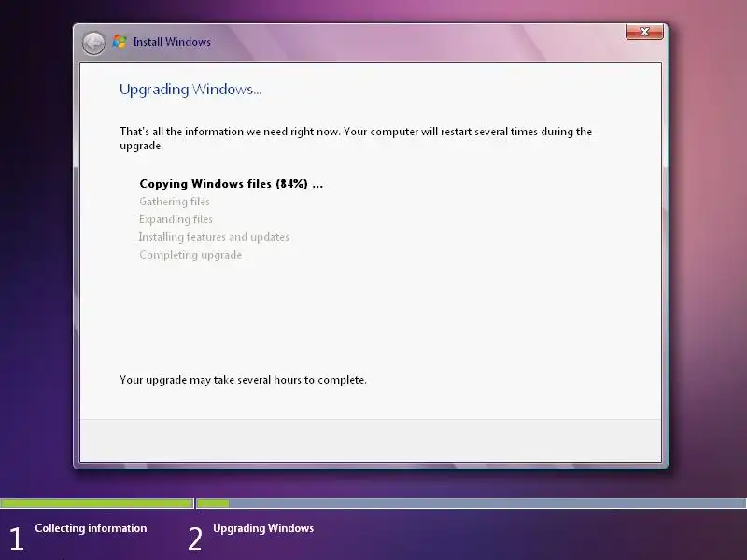747x560 pixels.
Task: Click the Upgrading Windows... heading
Action: 190,90
